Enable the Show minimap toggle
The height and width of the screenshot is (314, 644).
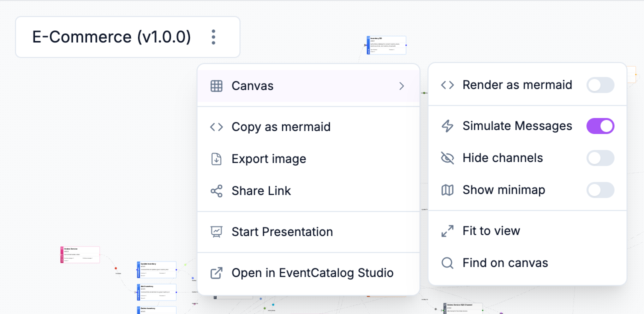pos(600,190)
